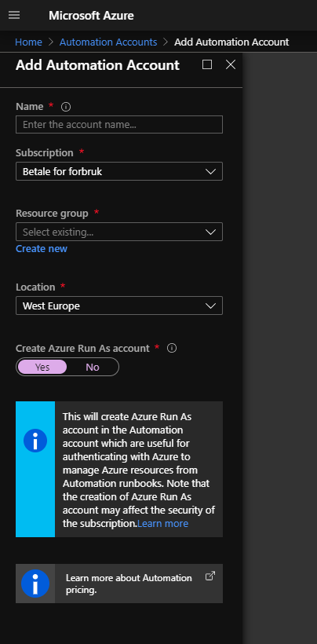Select No for Create Azure Run As account
Viewport: 317px width, 644px height.
[93, 367]
